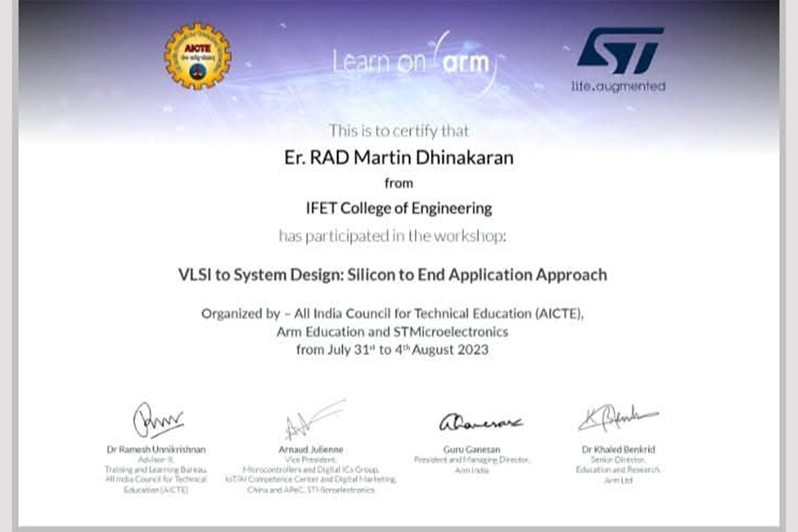
Task: Click Dr Ramesh Unnikrishnan's handwritten signature
Action: [158, 421]
